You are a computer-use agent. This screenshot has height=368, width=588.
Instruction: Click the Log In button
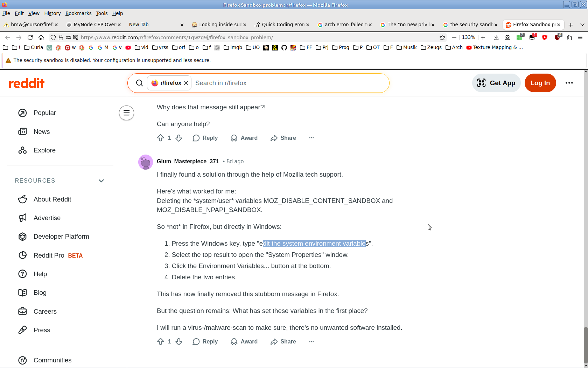click(540, 83)
